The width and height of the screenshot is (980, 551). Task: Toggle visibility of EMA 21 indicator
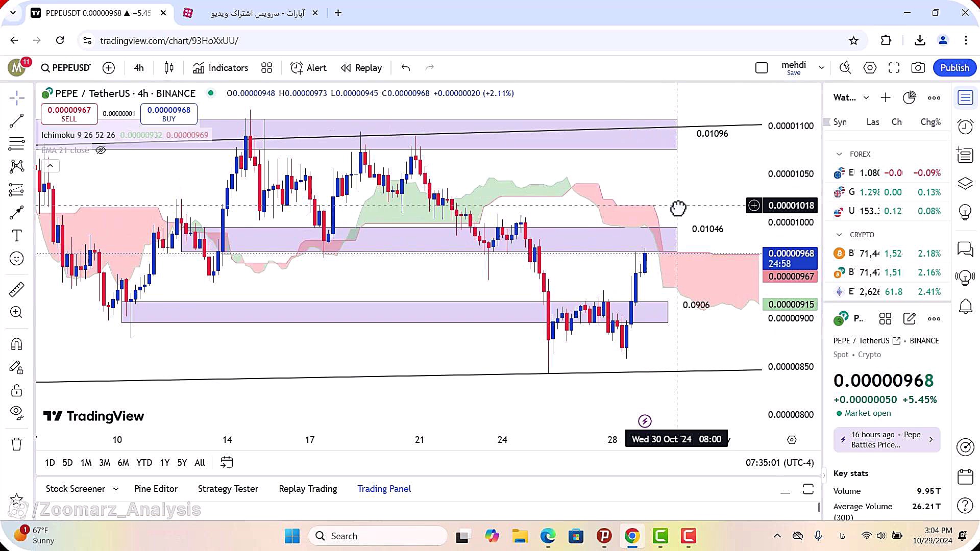coord(101,150)
